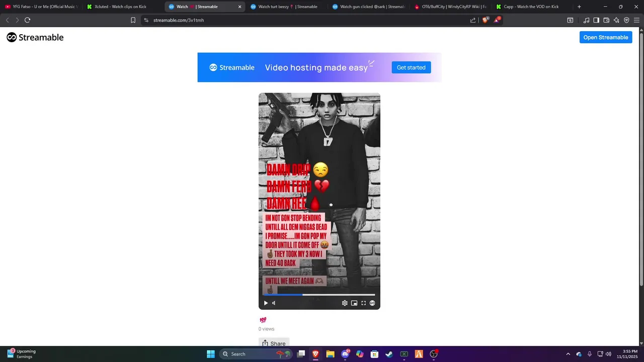This screenshot has height=362, width=644.
Task: Switch the video to fullscreen
Action: 364,303
